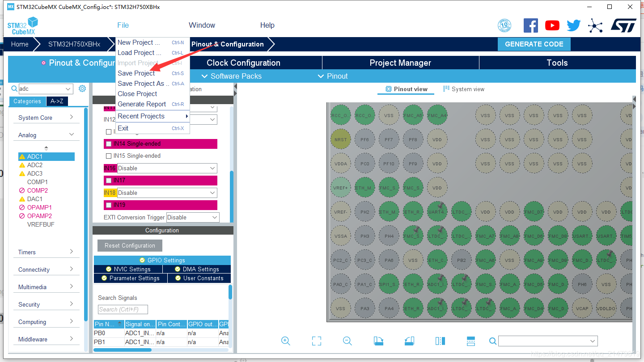Click the PH6 pin on the chip

tap(582, 284)
